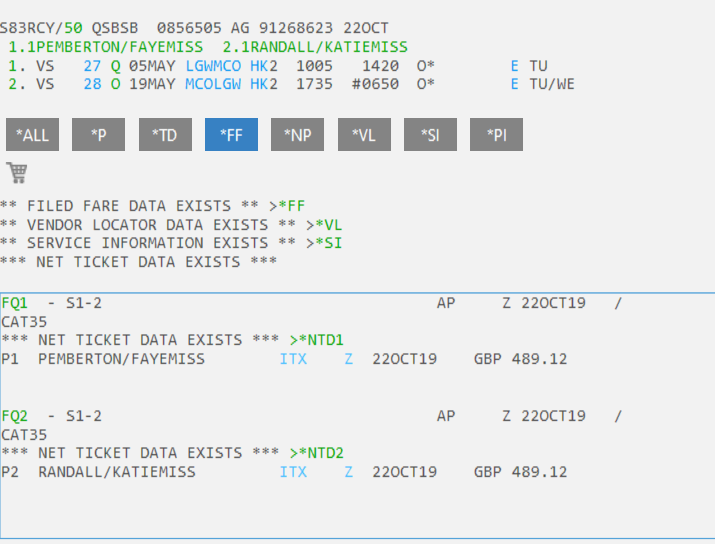Click booking class Q on segment 1

coord(116,66)
